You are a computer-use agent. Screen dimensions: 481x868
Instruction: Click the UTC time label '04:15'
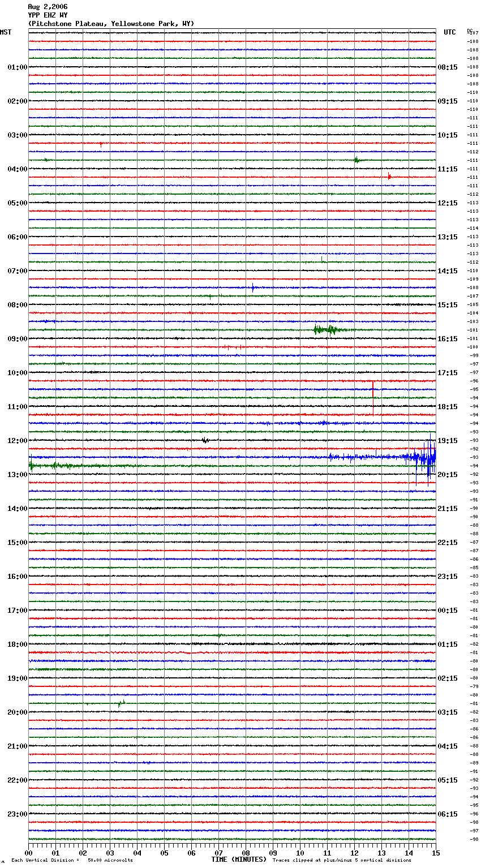click(x=448, y=746)
